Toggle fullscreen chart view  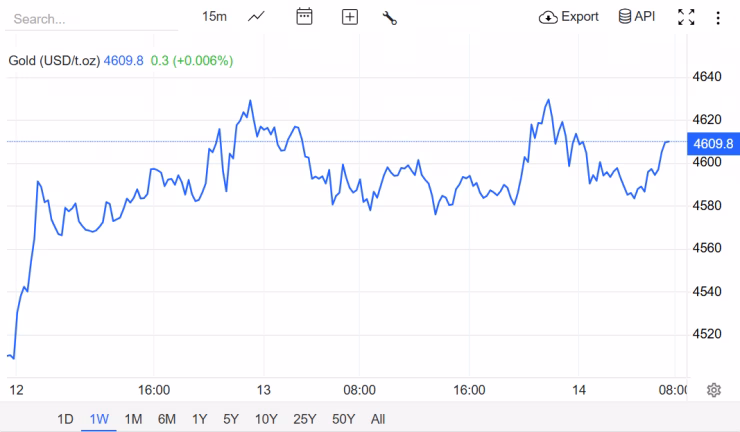pos(686,17)
